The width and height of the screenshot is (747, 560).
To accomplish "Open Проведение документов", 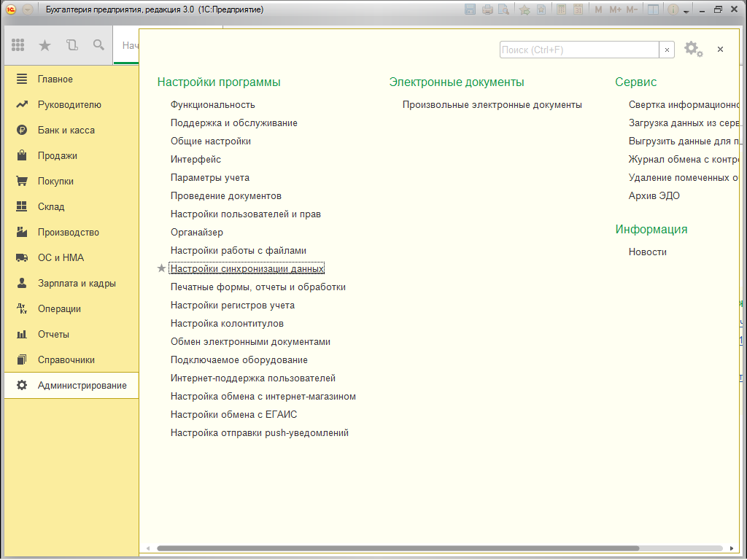I will [226, 195].
